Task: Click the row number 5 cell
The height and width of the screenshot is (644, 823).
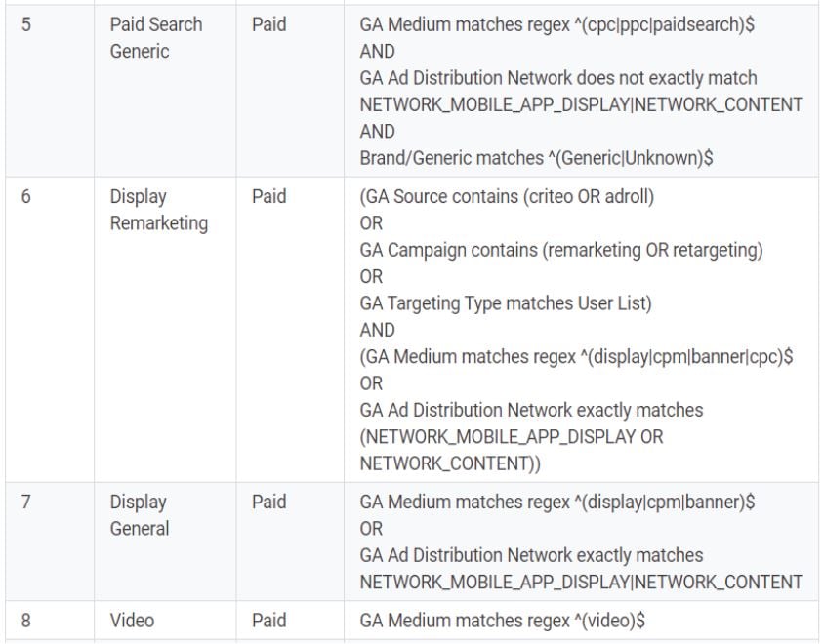Action: click(x=50, y=91)
